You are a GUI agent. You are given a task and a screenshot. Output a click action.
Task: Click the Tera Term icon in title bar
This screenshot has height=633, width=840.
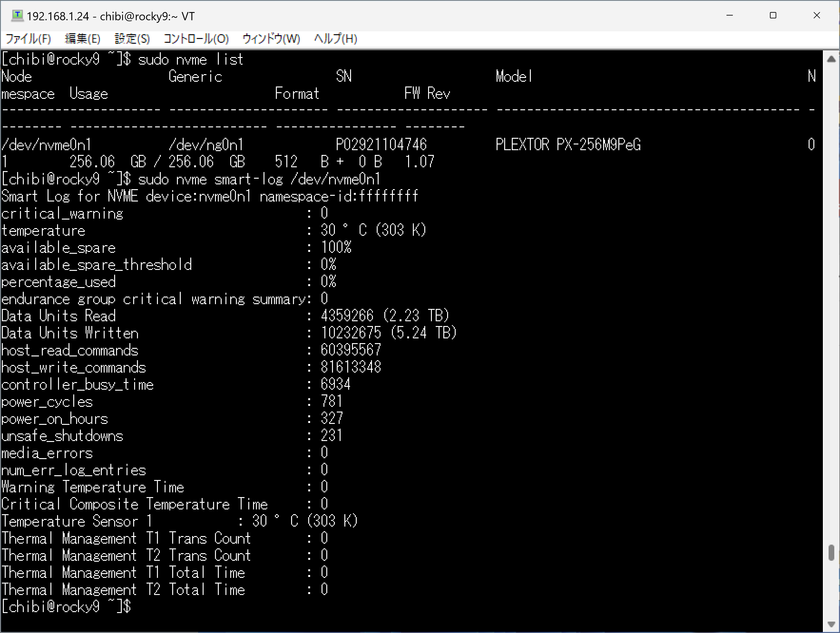pyautogui.click(x=17, y=16)
